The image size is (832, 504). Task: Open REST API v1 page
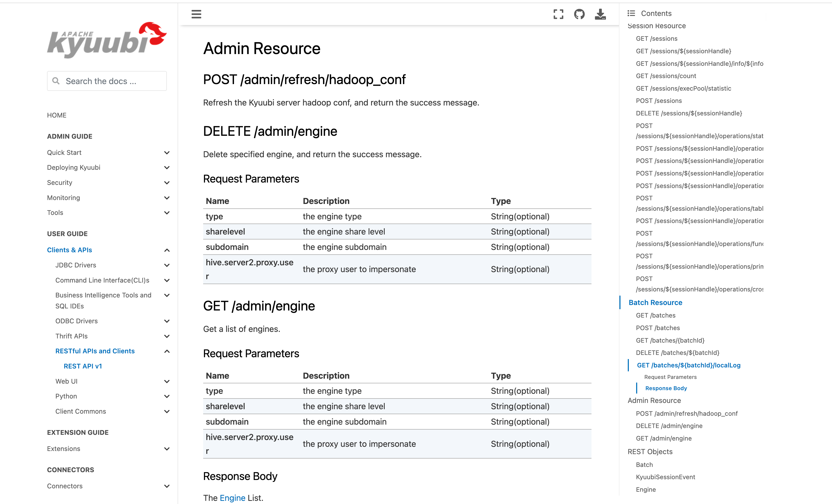(83, 366)
